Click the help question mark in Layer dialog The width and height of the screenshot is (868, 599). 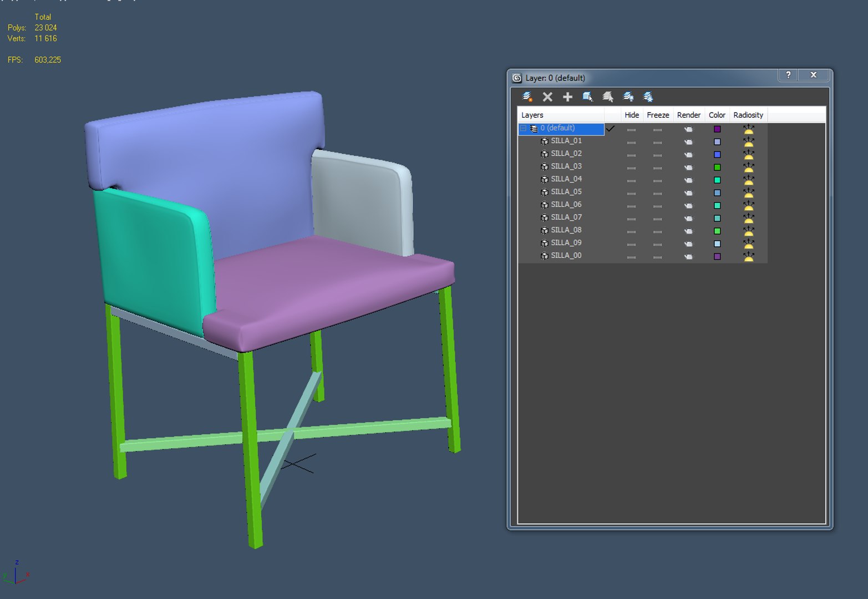click(788, 75)
